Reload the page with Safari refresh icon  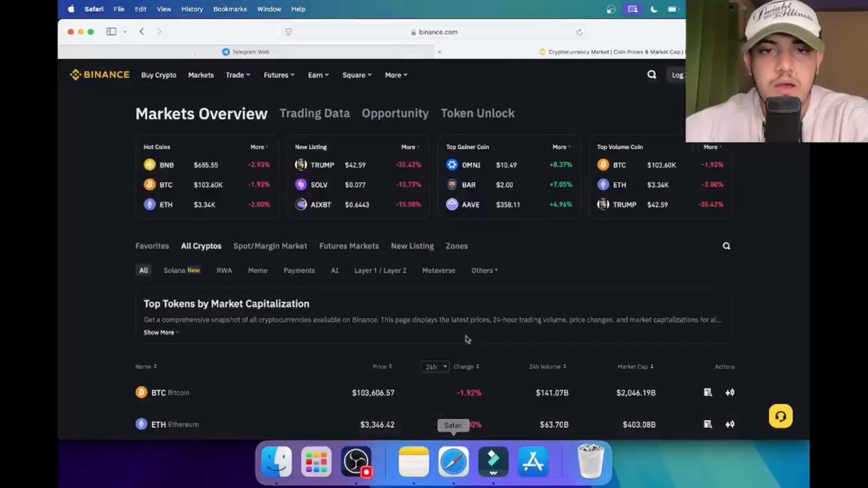click(x=579, y=32)
